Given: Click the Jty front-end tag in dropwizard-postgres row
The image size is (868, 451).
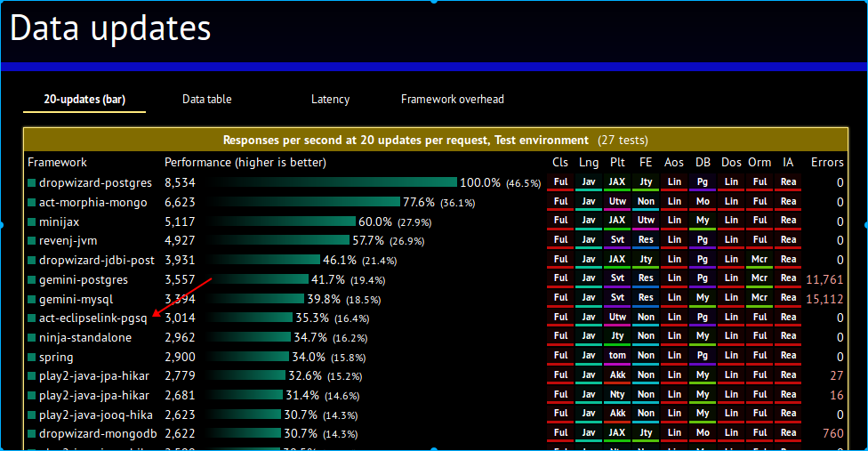Looking at the screenshot, I should point(646,182).
